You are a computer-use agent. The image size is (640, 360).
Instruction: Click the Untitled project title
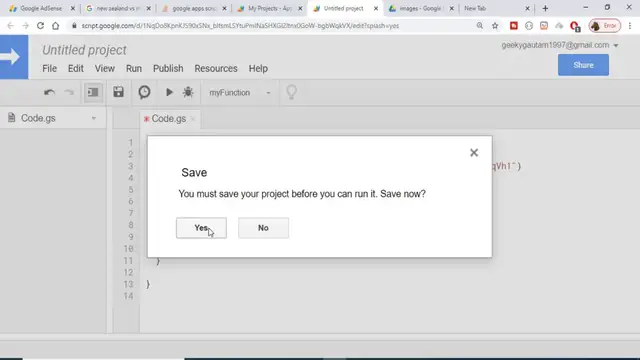coord(84,50)
